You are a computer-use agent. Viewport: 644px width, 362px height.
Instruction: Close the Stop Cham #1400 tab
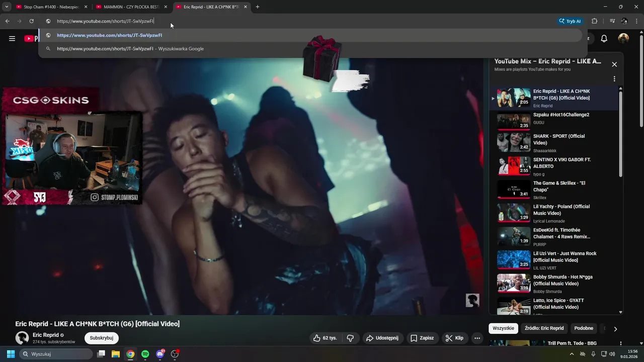coord(86,7)
